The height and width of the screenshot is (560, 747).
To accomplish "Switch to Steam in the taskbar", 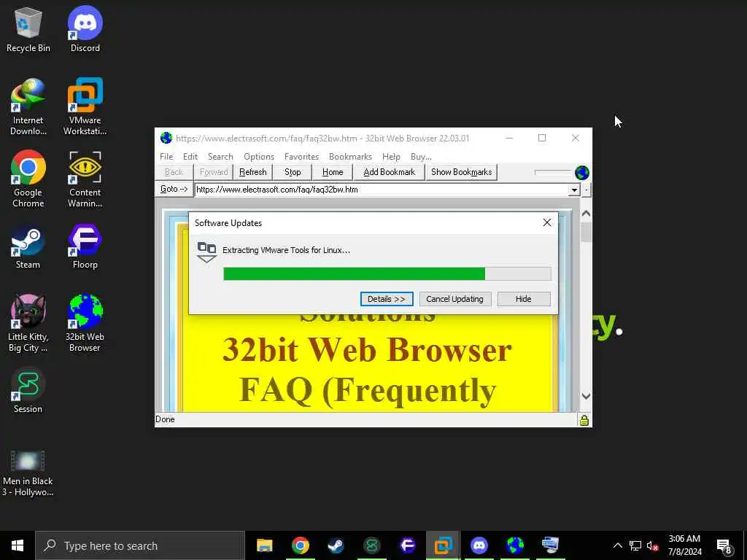I will pyautogui.click(x=336, y=545).
